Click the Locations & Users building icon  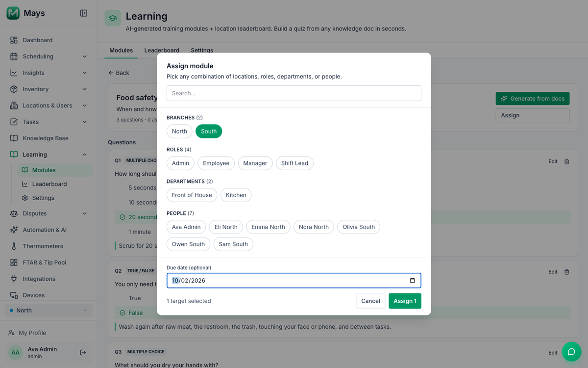14,105
